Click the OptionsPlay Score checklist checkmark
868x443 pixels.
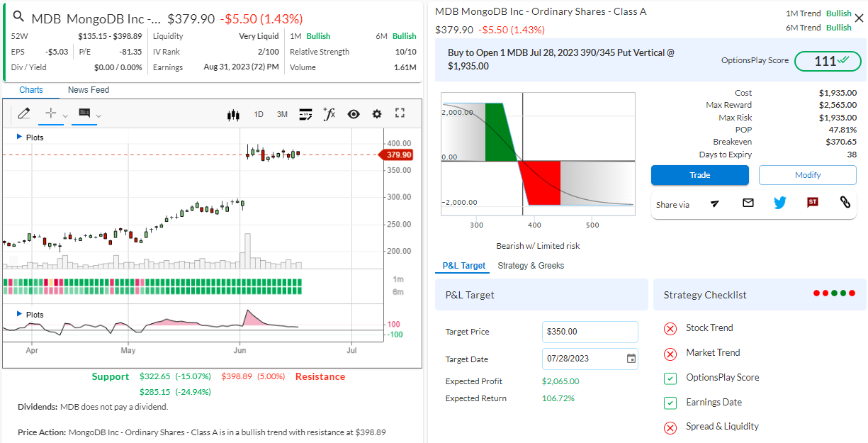click(670, 378)
